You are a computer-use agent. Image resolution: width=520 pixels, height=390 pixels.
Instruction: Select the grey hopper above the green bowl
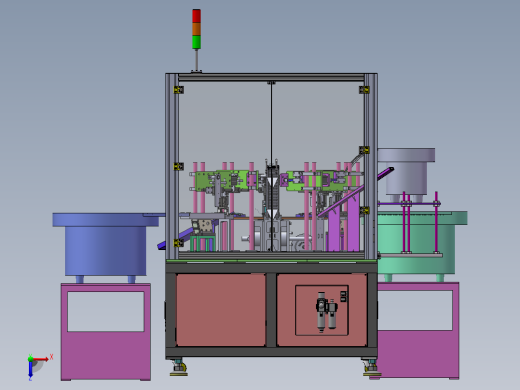tap(406, 171)
